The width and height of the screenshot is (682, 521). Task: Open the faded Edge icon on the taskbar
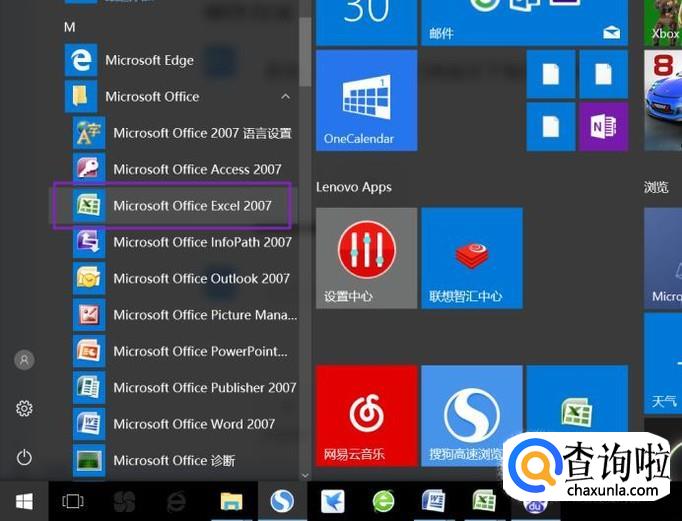point(176,501)
